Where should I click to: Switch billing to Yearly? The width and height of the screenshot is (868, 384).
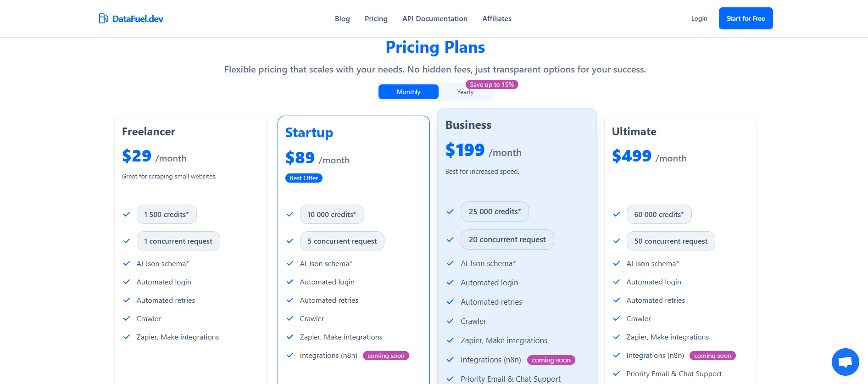pos(465,92)
